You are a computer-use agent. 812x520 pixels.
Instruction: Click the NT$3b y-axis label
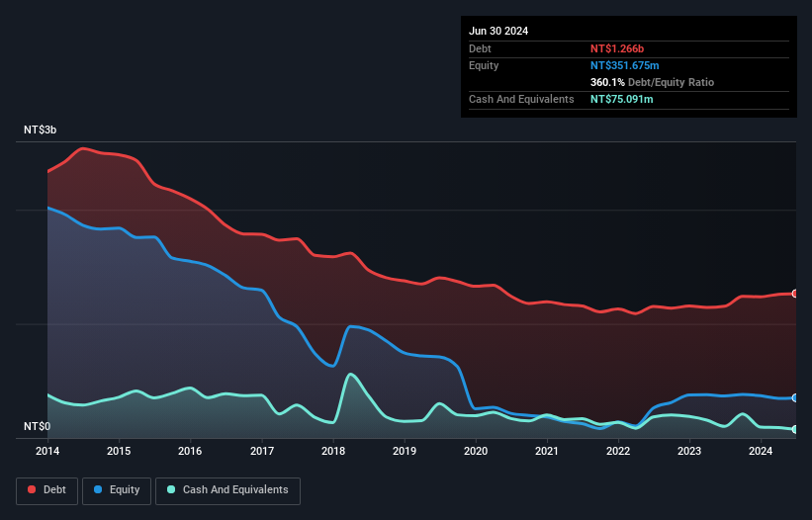pos(40,130)
